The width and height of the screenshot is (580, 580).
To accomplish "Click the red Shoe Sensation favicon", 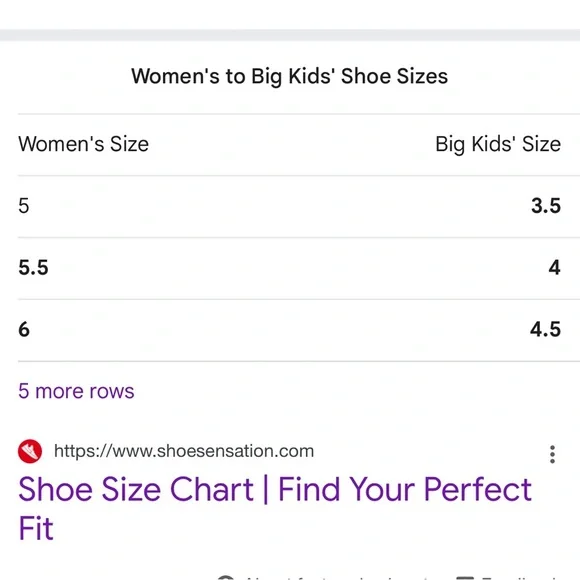I will tap(30, 451).
